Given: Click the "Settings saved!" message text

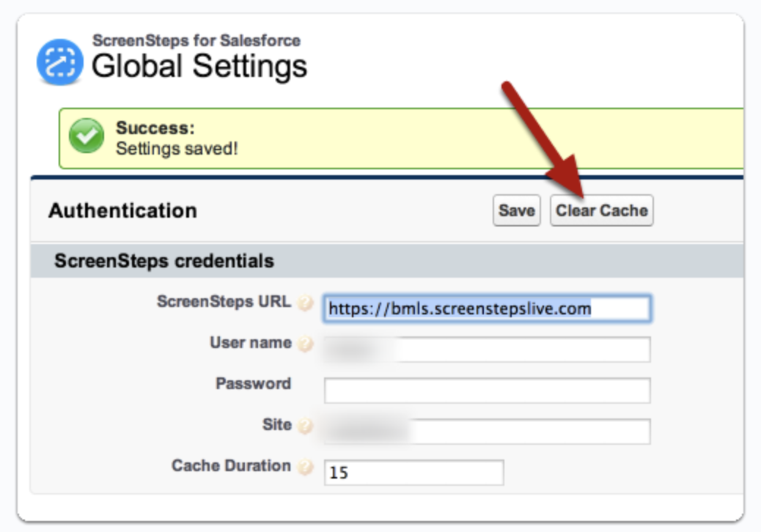Looking at the screenshot, I should coord(177,148).
